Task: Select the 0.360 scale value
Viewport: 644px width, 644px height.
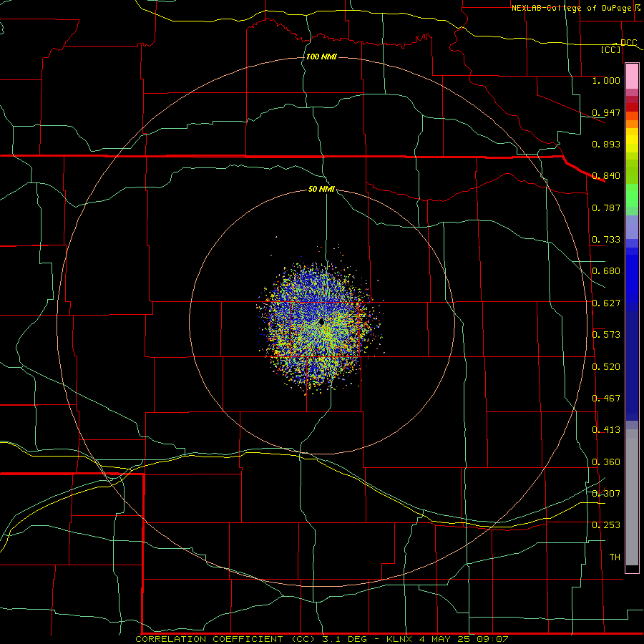Action: click(606, 462)
